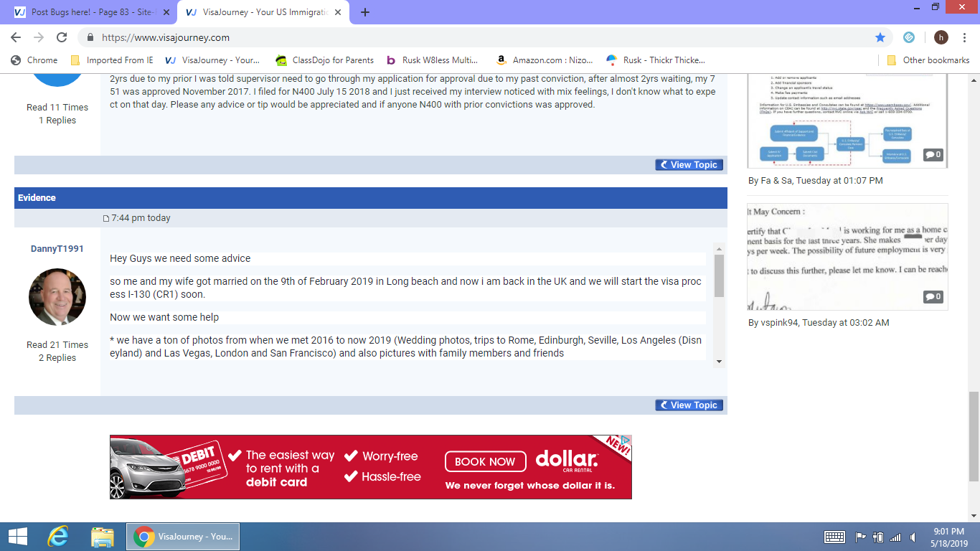Click the Dollar Book Now ad button
Viewport: 980px width, 551px height.
(x=485, y=461)
